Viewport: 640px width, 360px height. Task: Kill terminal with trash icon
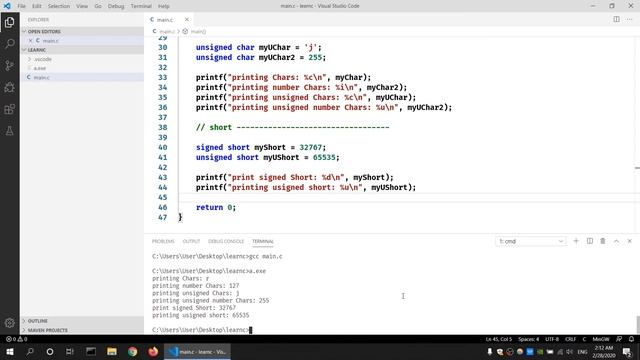pos(603,241)
